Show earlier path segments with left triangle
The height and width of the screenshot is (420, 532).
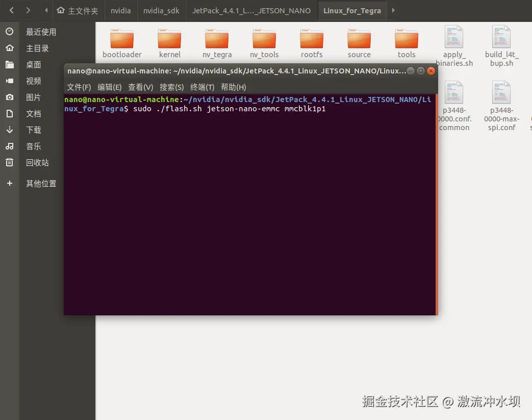46,11
